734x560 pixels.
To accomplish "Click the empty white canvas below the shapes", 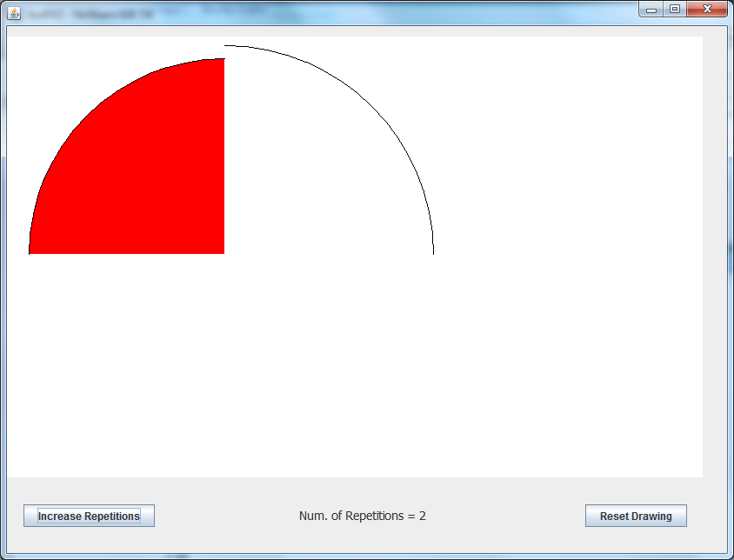I will click(348, 374).
